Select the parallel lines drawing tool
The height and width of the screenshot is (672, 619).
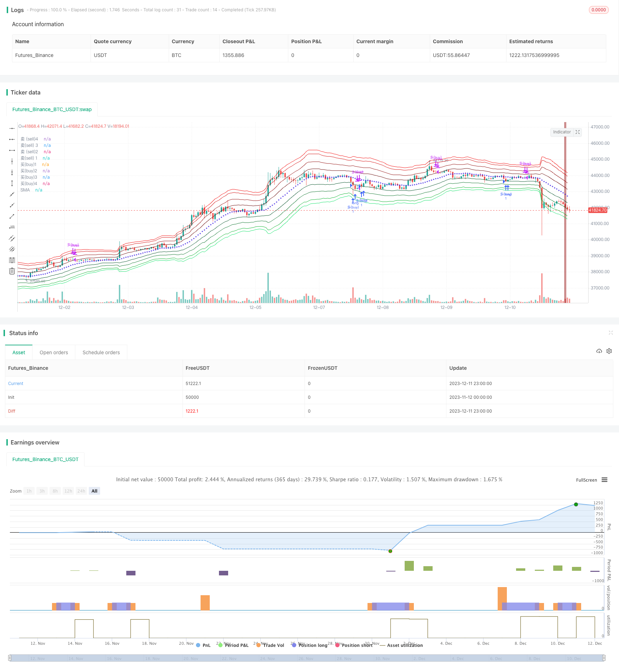point(12,238)
